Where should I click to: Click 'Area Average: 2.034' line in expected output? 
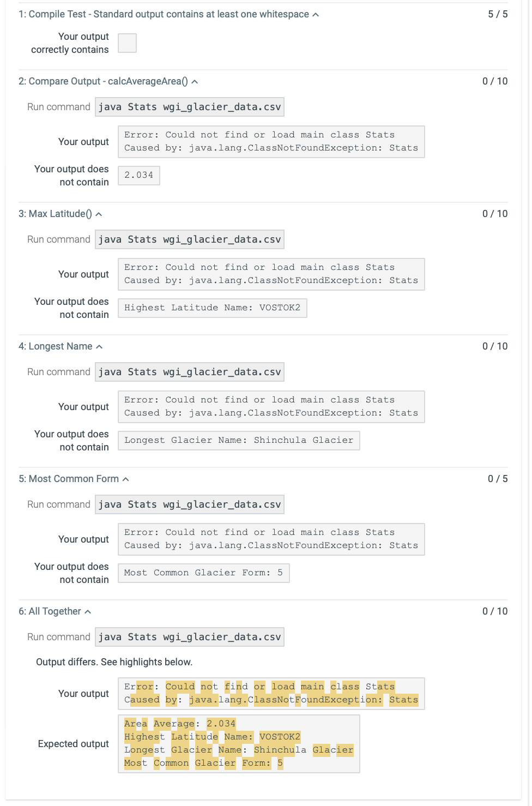(180, 724)
